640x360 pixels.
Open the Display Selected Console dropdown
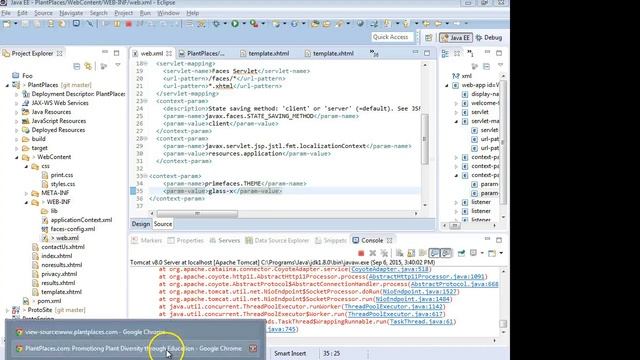482,253
